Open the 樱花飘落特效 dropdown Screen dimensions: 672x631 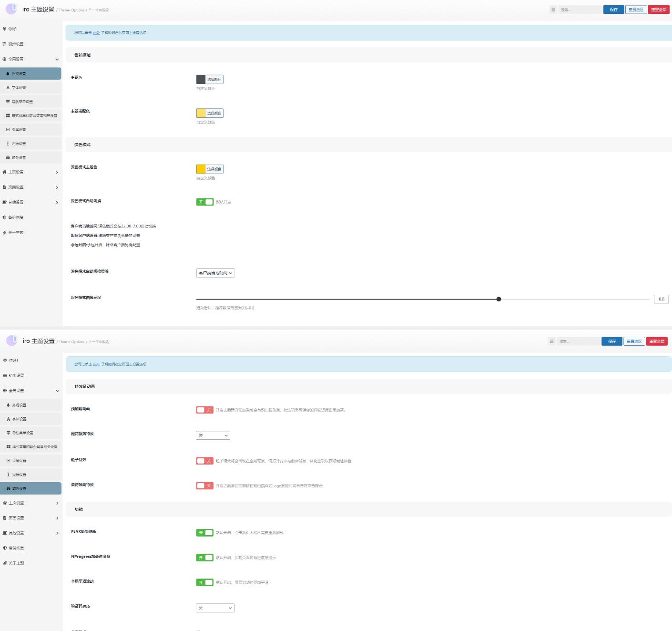coord(213,435)
